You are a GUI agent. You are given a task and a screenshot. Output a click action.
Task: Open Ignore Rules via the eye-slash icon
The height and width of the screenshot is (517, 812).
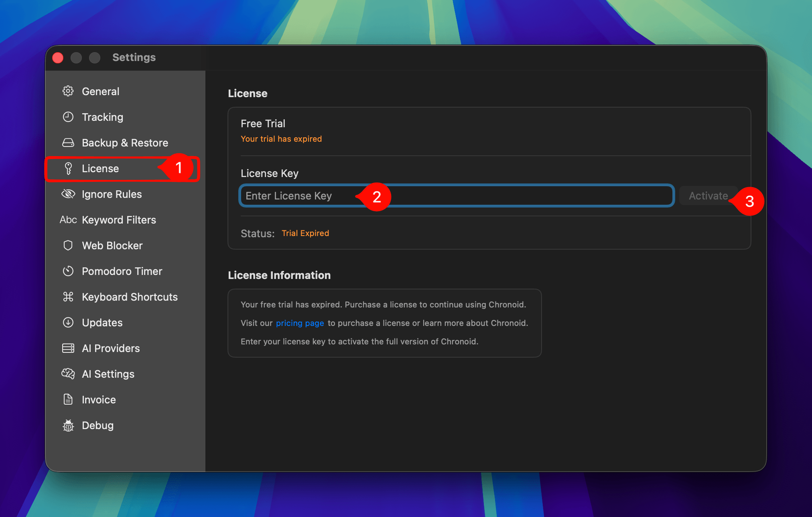tap(69, 194)
